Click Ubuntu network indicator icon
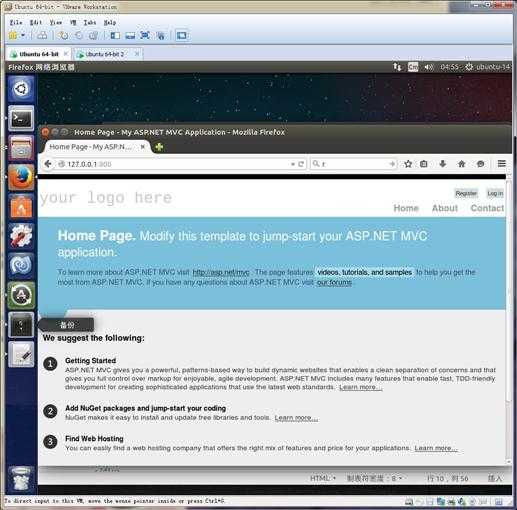This screenshot has width=517, height=510. (x=397, y=67)
